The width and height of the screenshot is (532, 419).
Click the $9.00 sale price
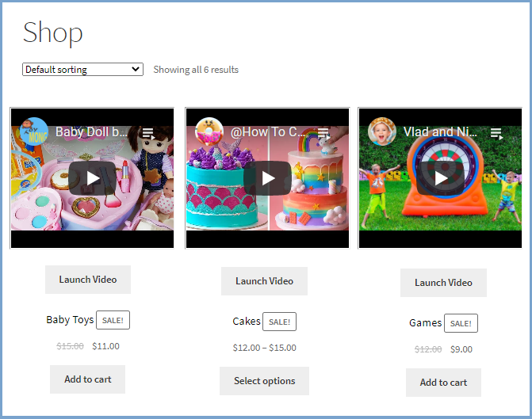461,349
